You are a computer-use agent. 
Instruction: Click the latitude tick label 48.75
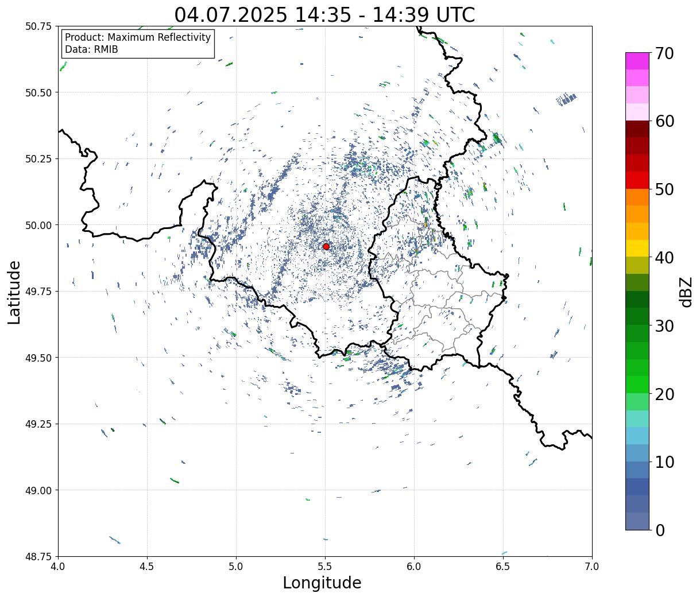tap(38, 556)
